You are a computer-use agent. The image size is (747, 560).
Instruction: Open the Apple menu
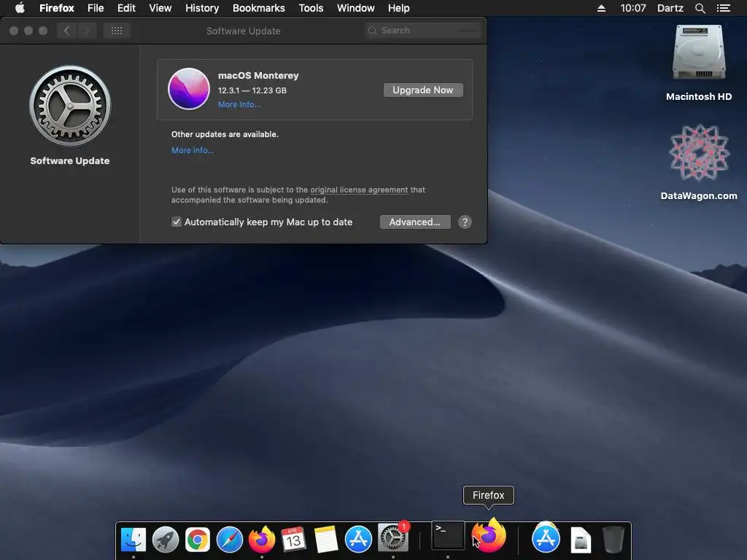click(x=20, y=8)
